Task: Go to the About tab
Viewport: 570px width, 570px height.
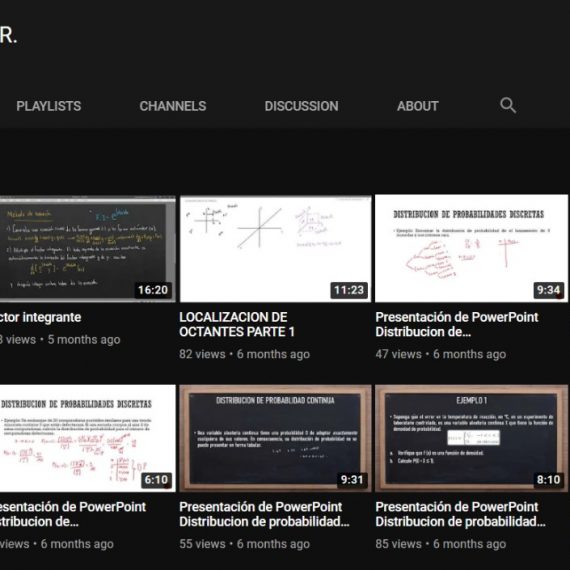Action: coord(418,106)
